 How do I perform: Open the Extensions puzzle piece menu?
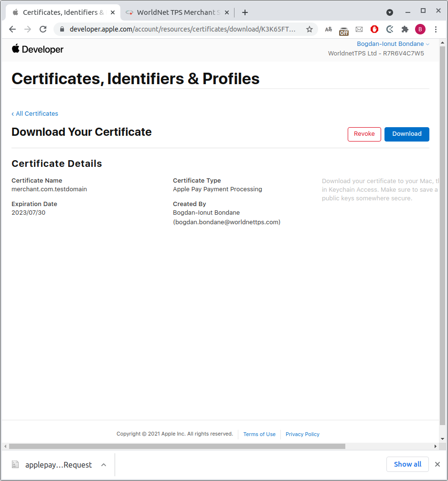pos(405,29)
